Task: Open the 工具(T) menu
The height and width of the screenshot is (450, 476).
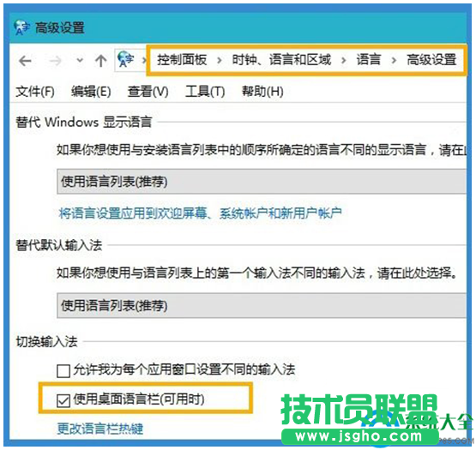Action: 205,92
